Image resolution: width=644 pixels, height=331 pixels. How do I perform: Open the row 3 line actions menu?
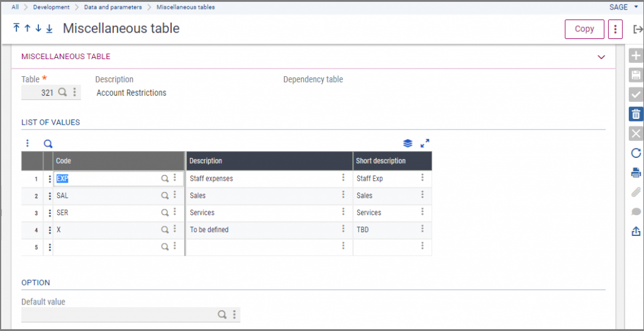coord(50,213)
